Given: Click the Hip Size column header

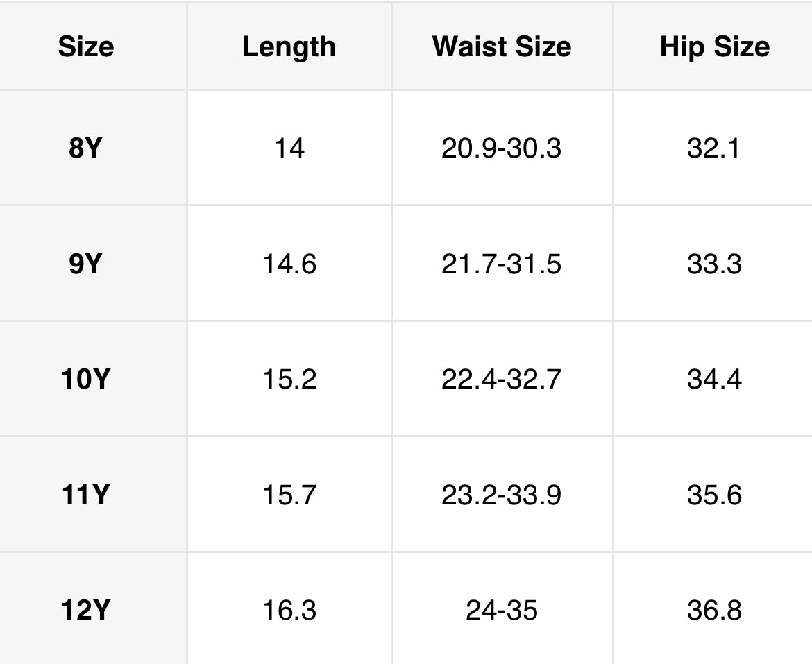Looking at the screenshot, I should tap(714, 47).
